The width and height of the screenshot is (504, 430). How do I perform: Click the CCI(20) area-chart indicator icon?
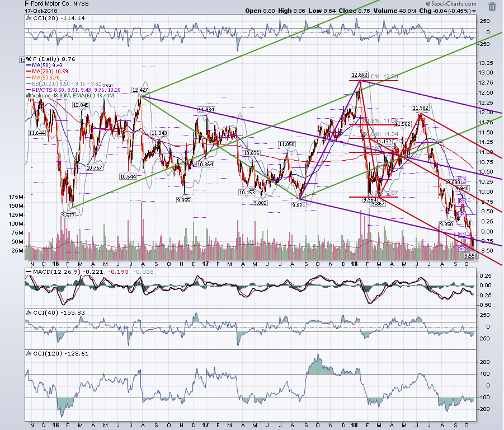click(x=29, y=18)
